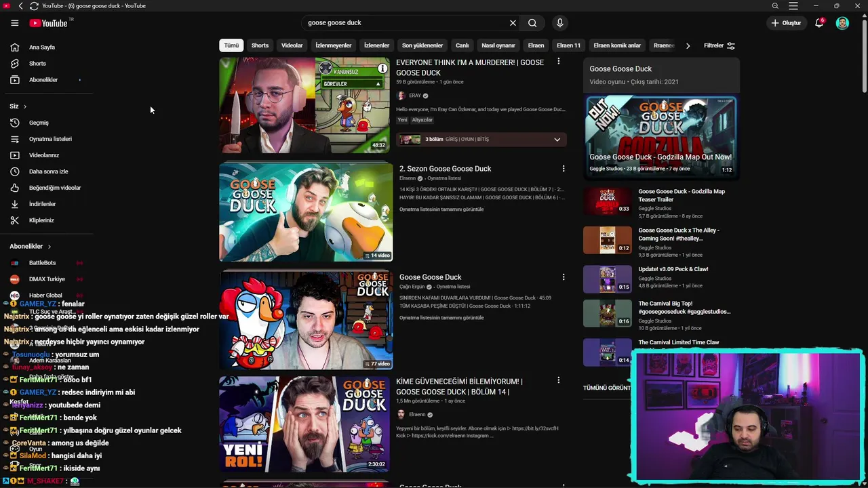
Task: Click the Yeni badge under the first video
Action: pyautogui.click(x=402, y=120)
